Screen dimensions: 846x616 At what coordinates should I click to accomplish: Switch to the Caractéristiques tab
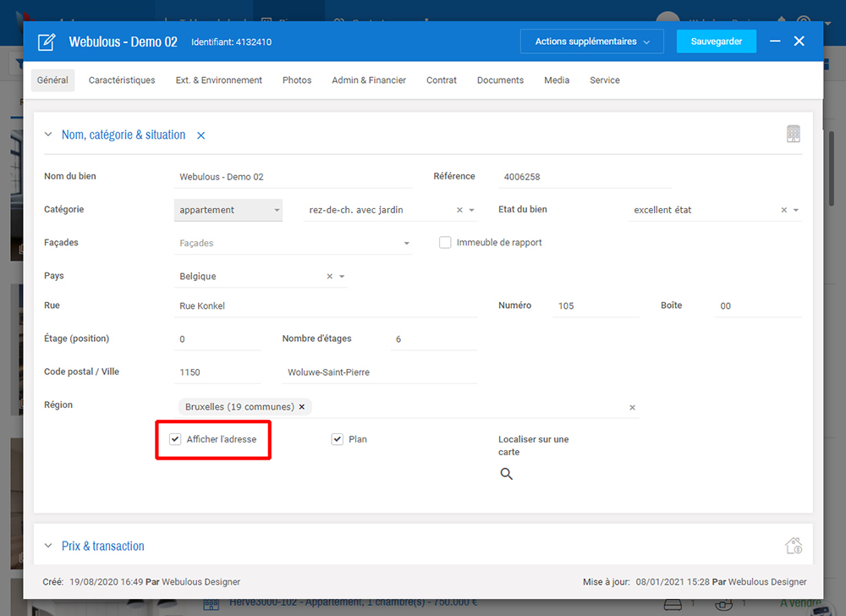[122, 80]
